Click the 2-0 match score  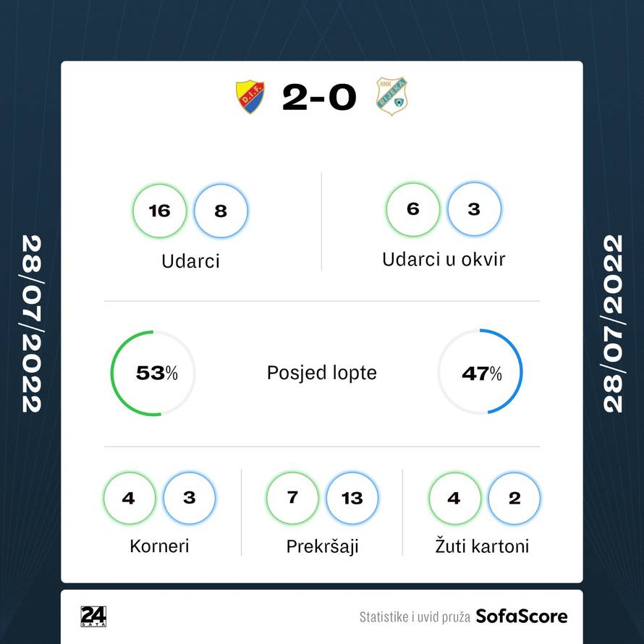click(319, 97)
